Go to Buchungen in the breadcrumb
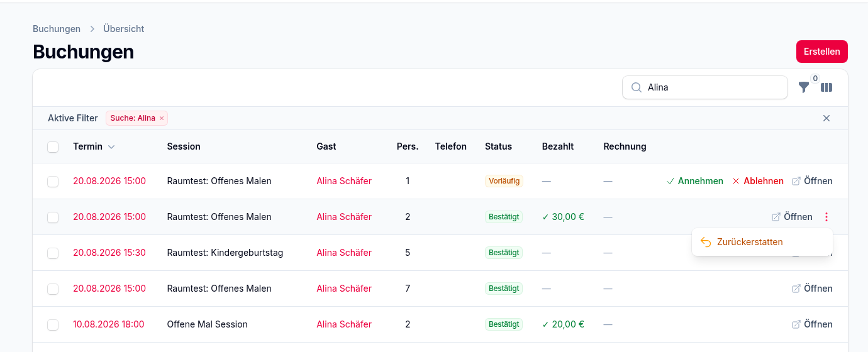Screen dimensions: 868x352 [x=57, y=29]
